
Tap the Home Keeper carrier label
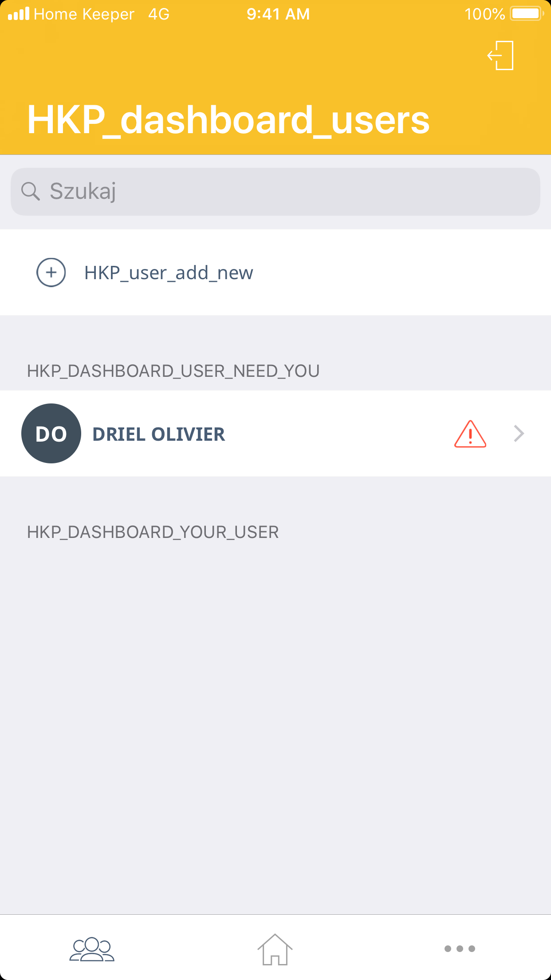pos(84,14)
